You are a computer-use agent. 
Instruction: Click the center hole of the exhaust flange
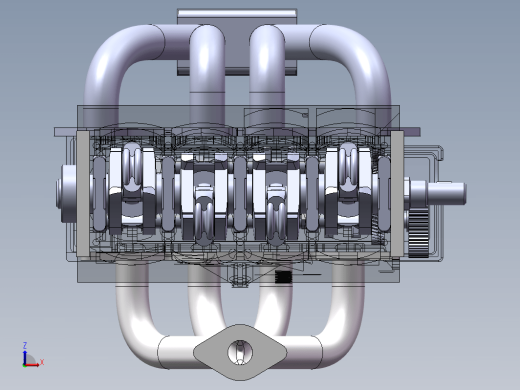(x=240, y=352)
